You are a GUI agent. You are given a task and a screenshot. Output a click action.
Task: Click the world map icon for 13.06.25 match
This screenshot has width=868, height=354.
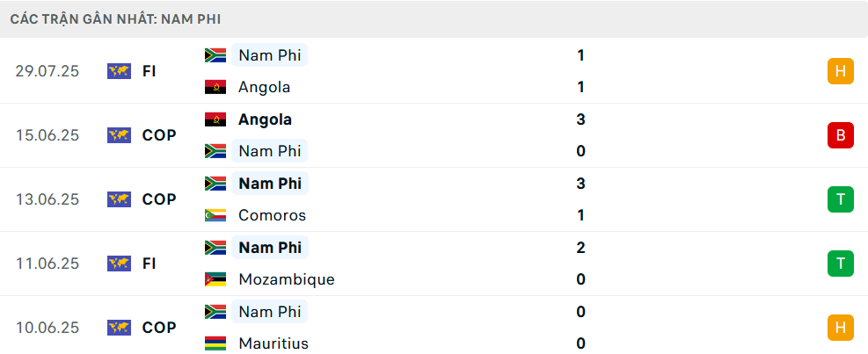click(x=119, y=199)
